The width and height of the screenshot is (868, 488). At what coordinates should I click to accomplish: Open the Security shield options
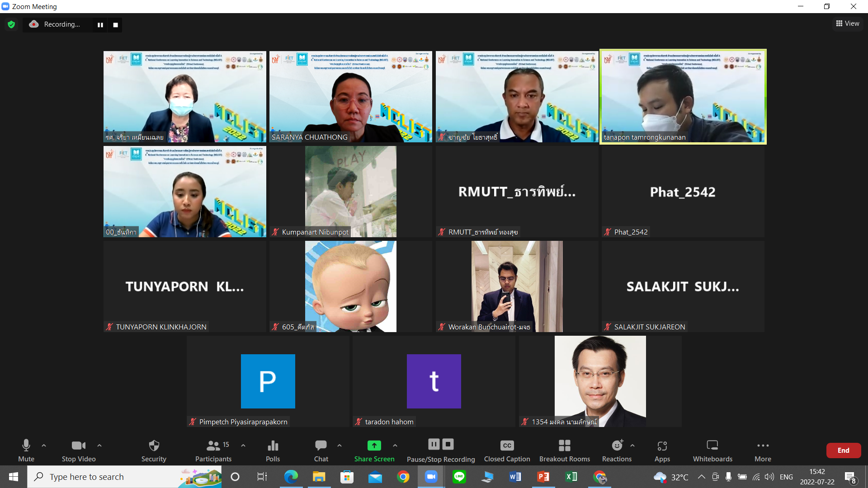[x=154, y=450]
